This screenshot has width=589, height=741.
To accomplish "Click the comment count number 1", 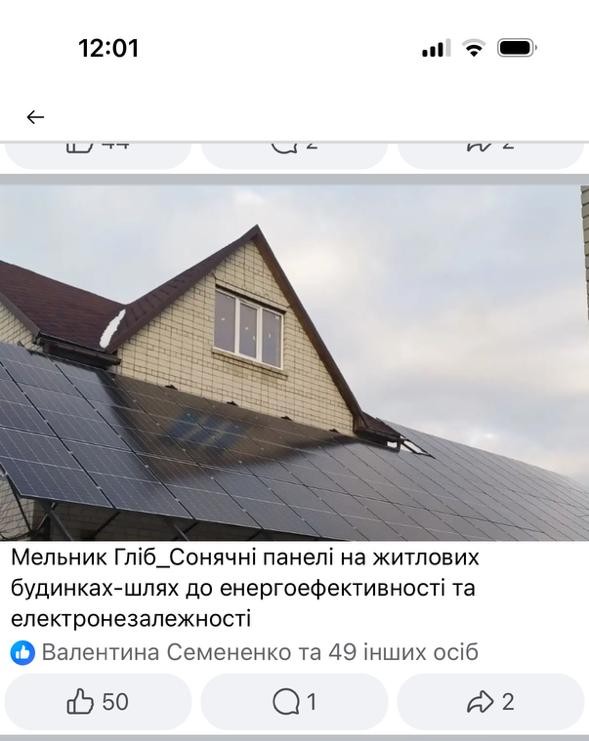I will [x=312, y=702].
